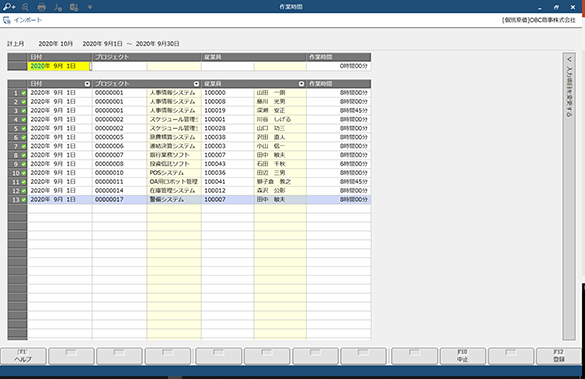Open the 従業員 column filter dropdown in list
The image size is (585, 379).
click(x=301, y=84)
